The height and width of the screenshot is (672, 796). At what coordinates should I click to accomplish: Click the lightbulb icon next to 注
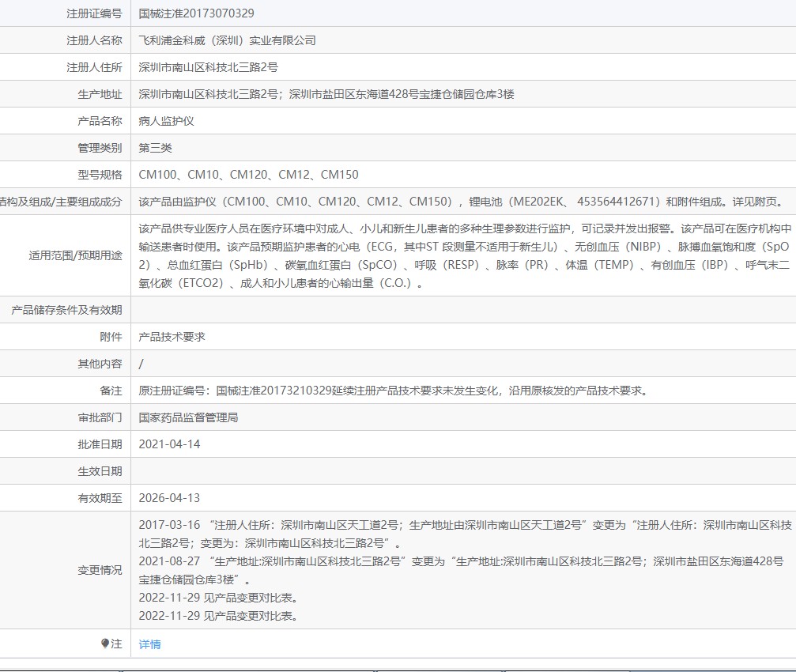point(105,644)
